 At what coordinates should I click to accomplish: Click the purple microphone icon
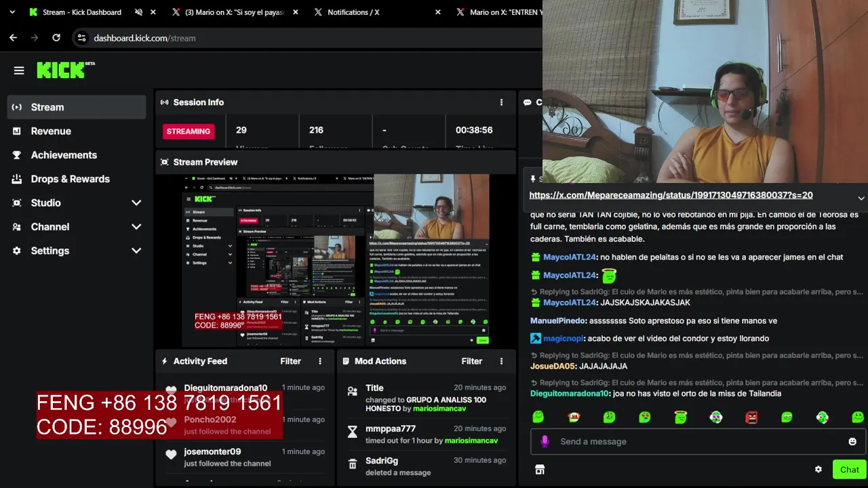coord(545,441)
